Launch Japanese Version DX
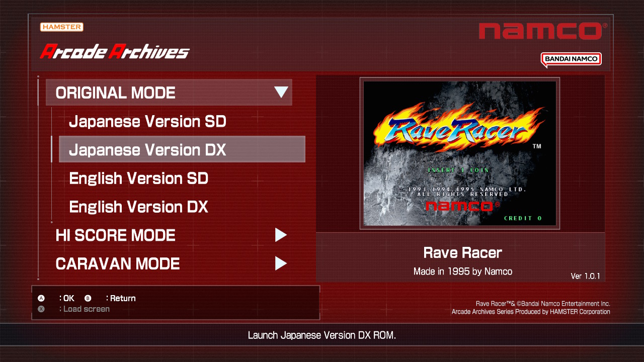 coord(147,150)
